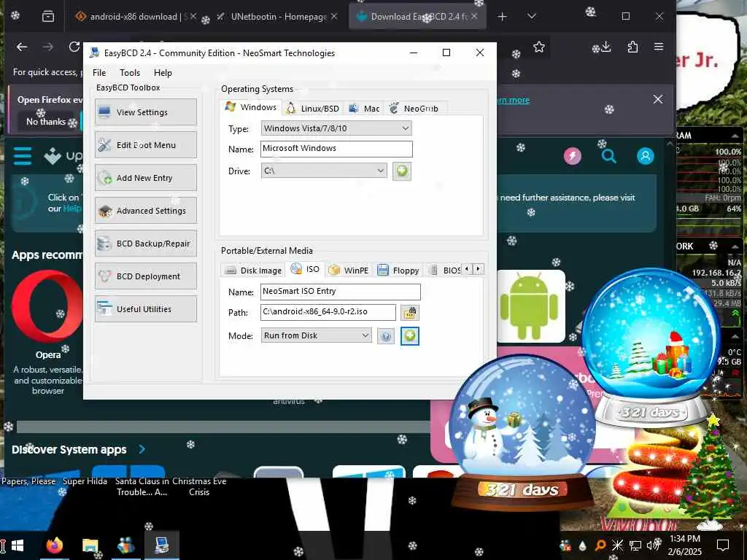Open the Tools menu in EasyBCD
The width and height of the screenshot is (747, 560).
[130, 73]
